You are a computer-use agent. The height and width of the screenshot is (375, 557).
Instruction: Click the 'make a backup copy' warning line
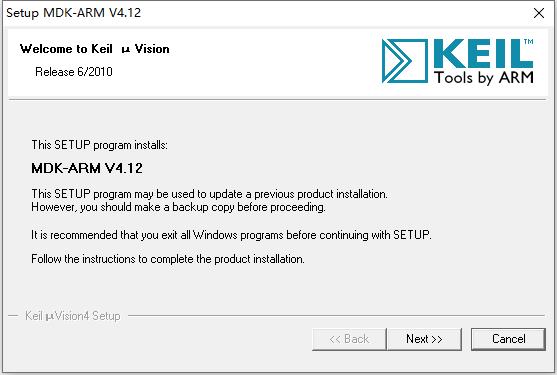coord(178,207)
